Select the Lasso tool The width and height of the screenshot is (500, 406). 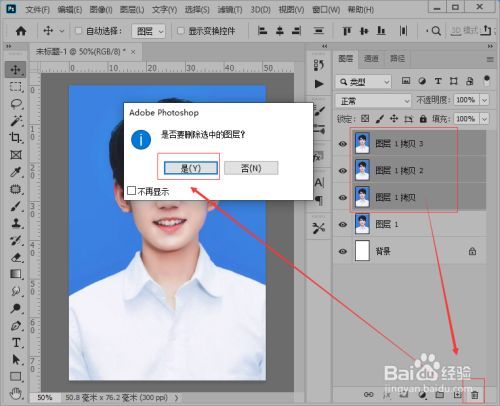coord(15,104)
